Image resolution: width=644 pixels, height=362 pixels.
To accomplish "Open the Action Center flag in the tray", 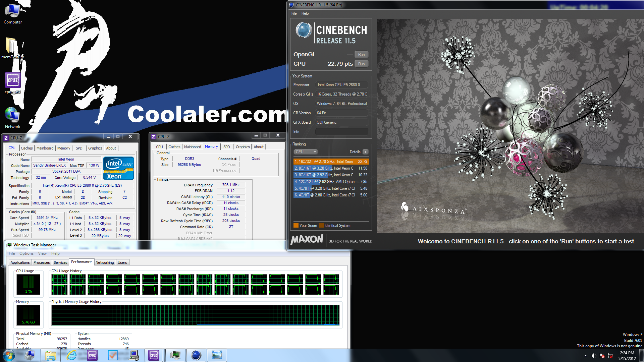I will (602, 356).
